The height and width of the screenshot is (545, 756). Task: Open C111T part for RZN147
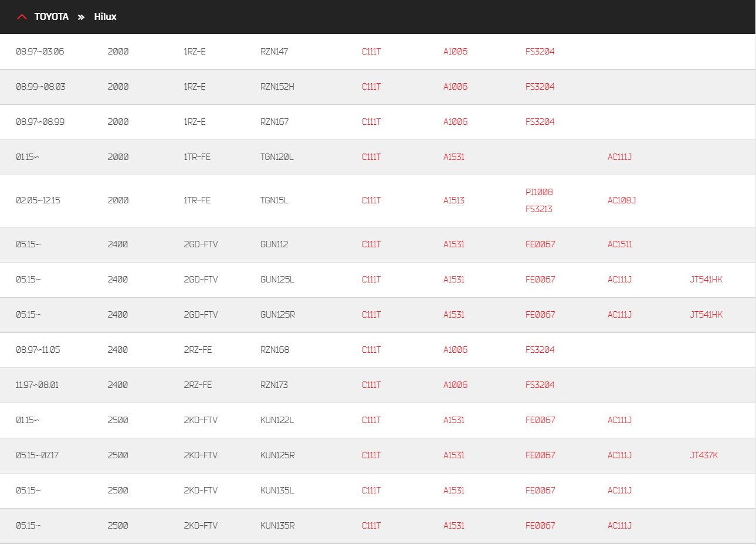pos(371,52)
